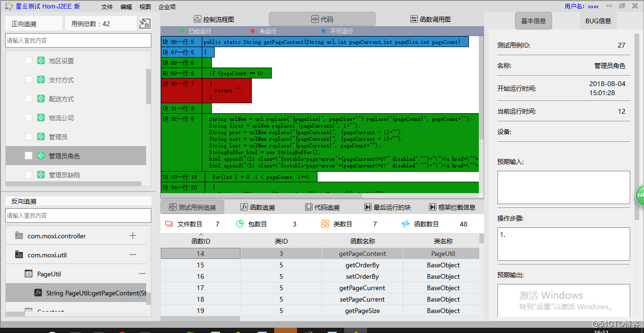Image resolution: width=644 pixels, height=333 pixels.
Task: Click the 正向追溯 button
Action: click(34, 24)
